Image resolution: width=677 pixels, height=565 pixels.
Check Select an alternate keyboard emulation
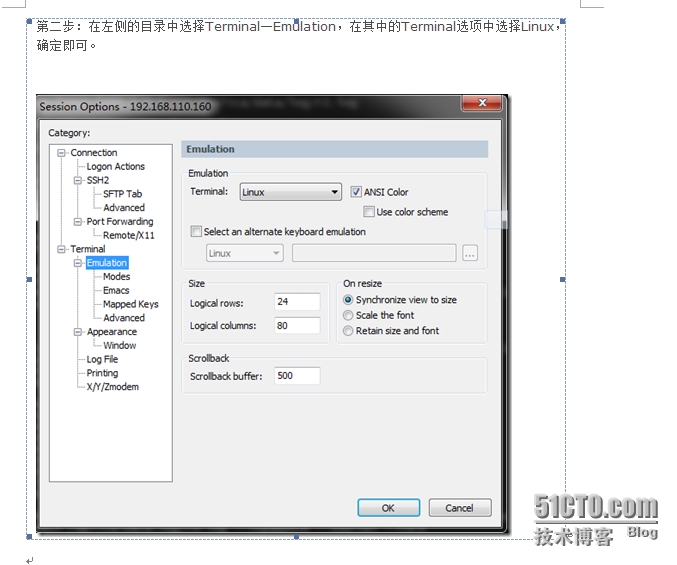click(196, 231)
